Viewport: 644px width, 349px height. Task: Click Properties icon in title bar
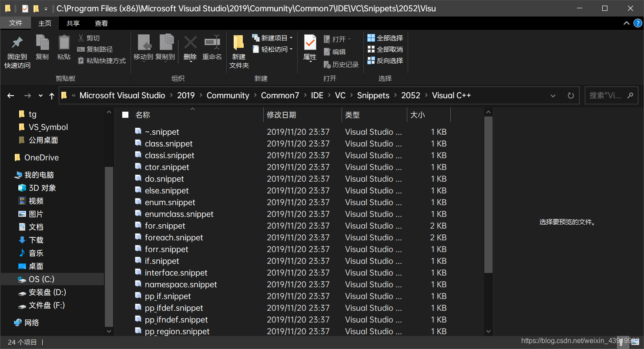tap(25, 9)
